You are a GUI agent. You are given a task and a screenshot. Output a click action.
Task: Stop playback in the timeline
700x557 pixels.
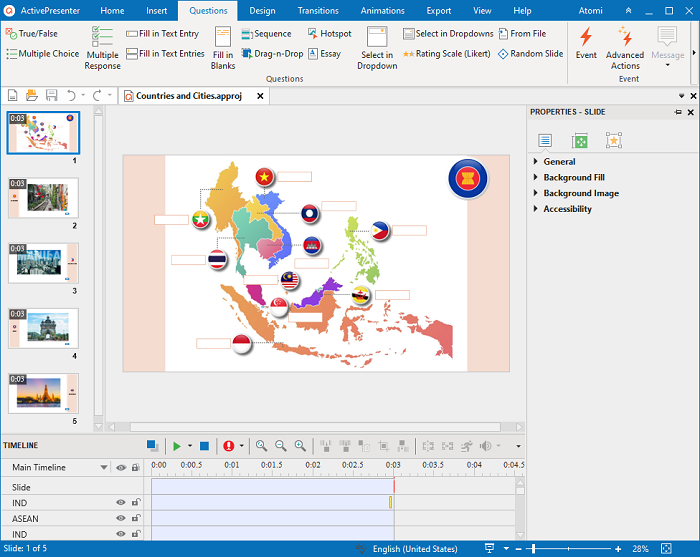204,446
